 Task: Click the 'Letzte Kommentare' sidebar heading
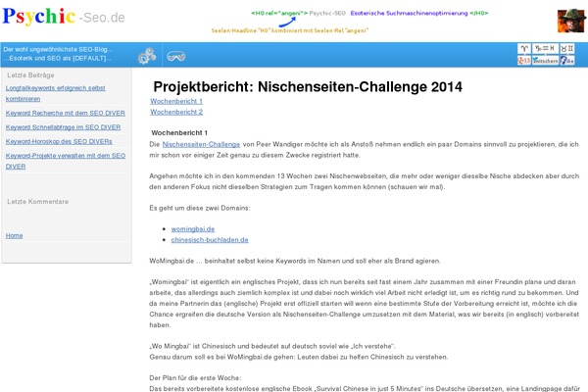pos(38,202)
